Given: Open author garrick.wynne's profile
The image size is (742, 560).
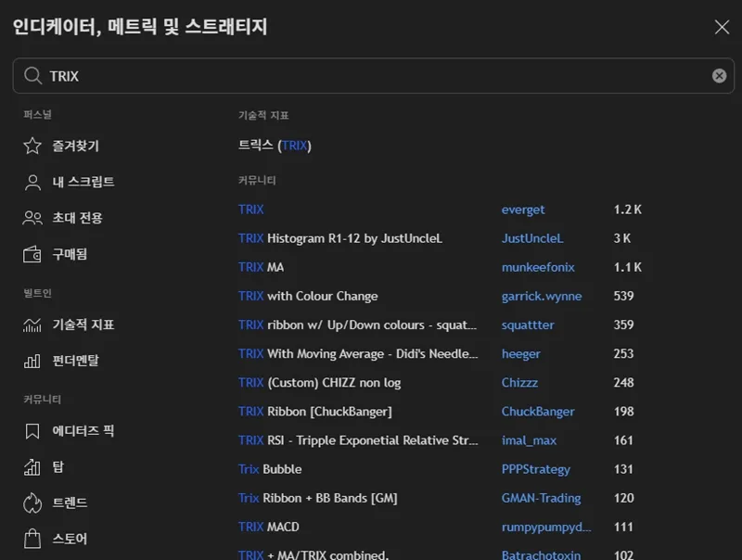Looking at the screenshot, I should 542,296.
